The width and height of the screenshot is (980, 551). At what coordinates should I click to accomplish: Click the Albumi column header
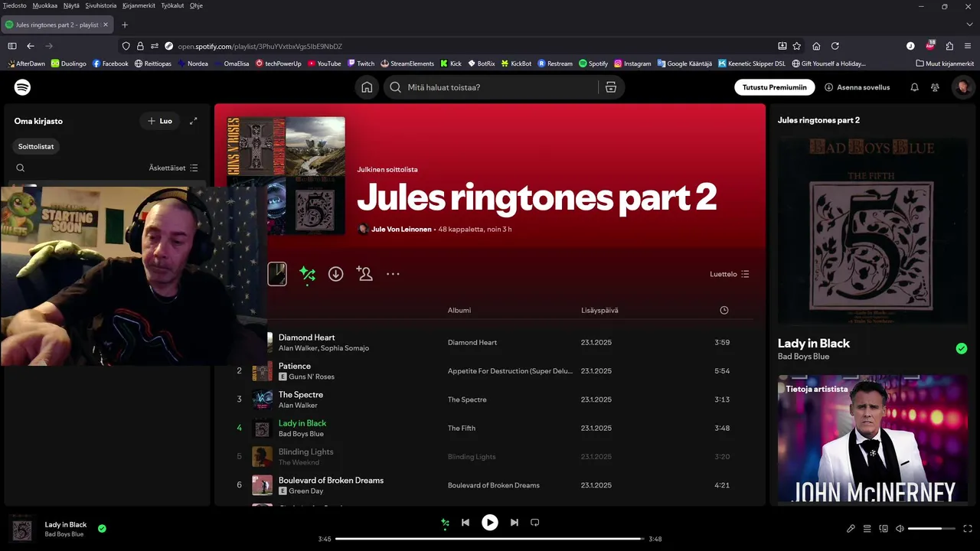459,310
